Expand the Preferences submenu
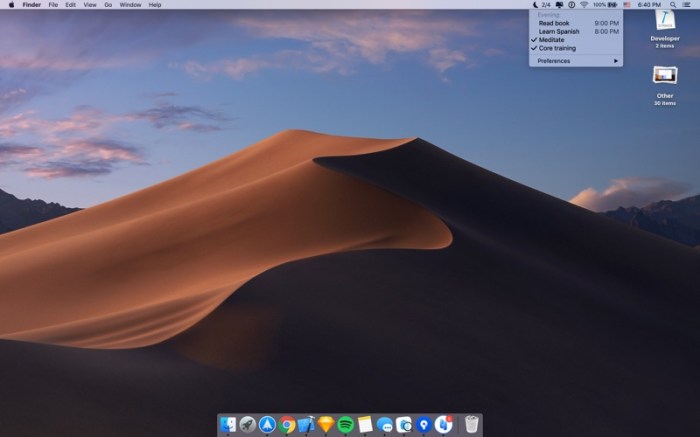The height and width of the screenshot is (437, 700). click(x=576, y=61)
